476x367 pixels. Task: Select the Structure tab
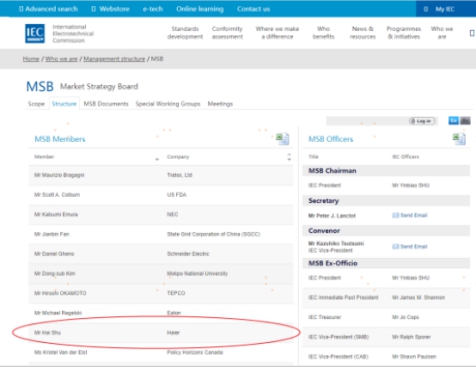tap(64, 104)
